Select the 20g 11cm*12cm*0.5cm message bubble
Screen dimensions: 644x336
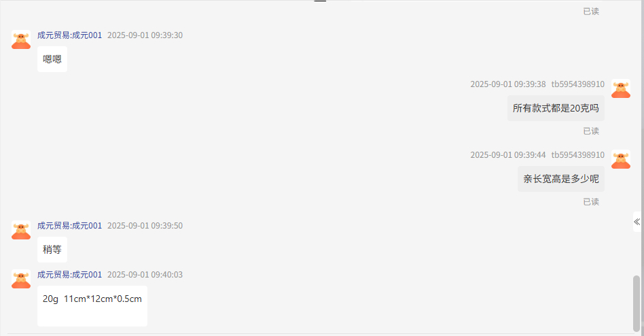point(92,306)
